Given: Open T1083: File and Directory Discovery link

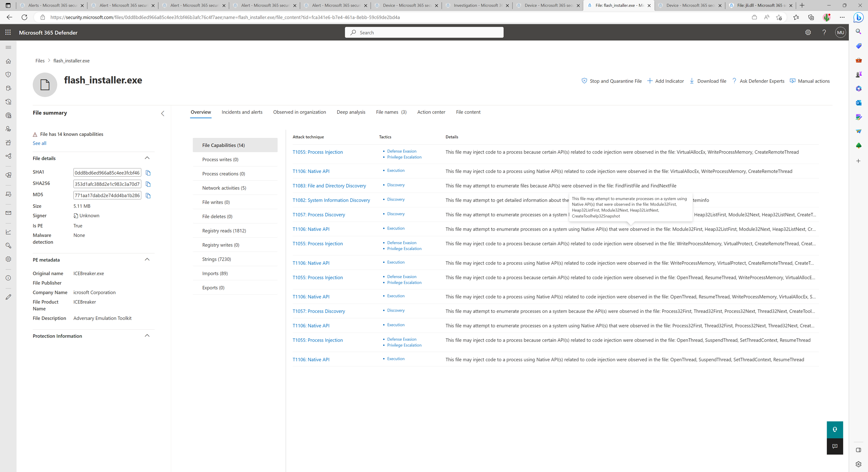Looking at the screenshot, I should (329, 186).
